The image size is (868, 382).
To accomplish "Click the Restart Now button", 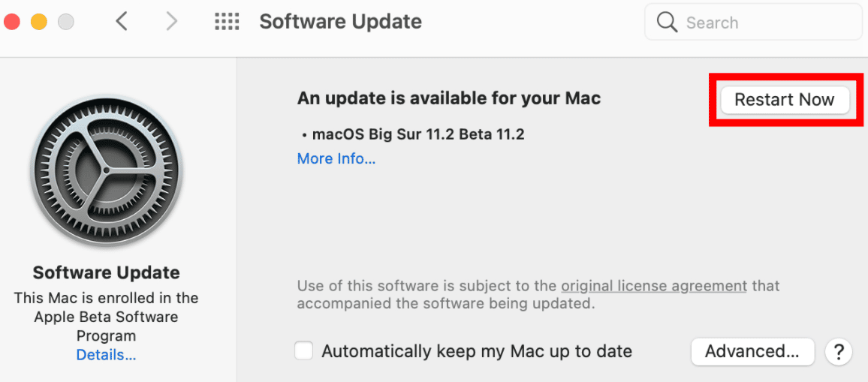I will [x=785, y=100].
